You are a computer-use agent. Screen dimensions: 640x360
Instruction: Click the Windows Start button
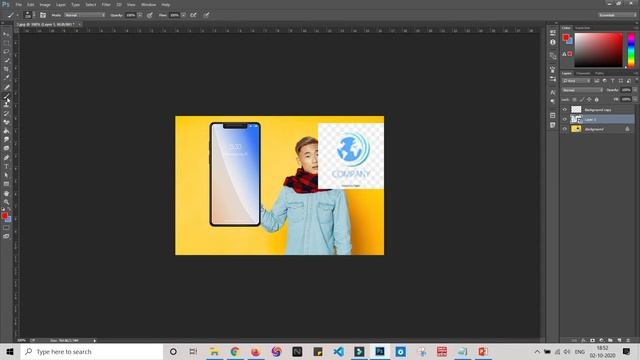pyautogui.click(x=10, y=351)
